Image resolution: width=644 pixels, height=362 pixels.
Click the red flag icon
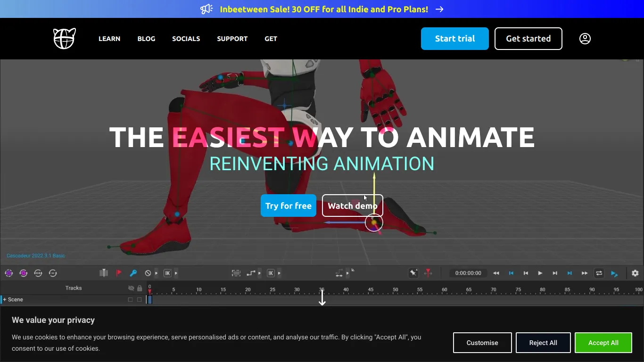(119, 273)
